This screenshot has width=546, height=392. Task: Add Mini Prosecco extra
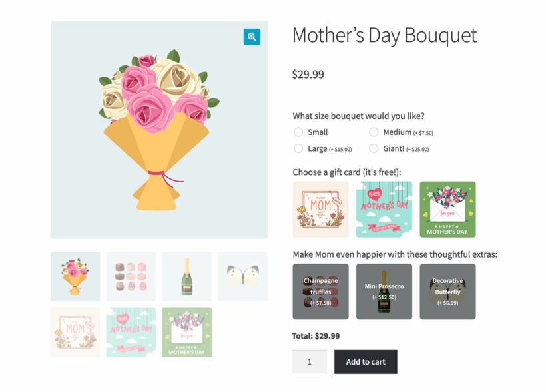click(x=384, y=291)
